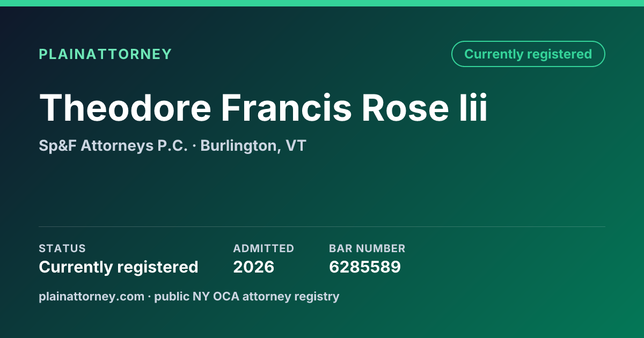Click the PLAINATTORNEY brand logo text

tap(105, 54)
